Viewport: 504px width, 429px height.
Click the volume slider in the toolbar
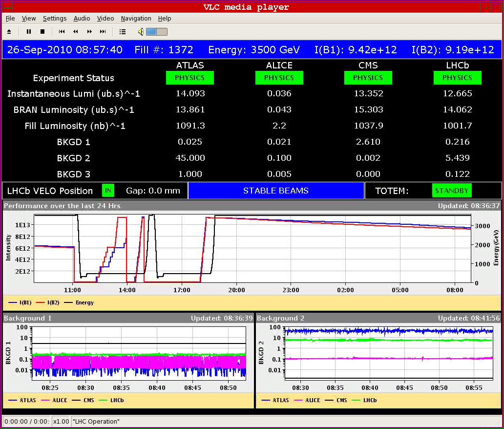[x=157, y=32]
